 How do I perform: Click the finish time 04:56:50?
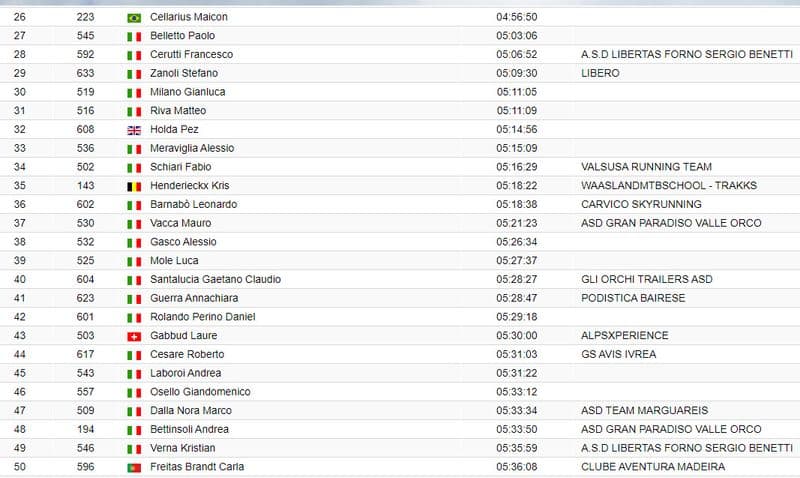pos(516,17)
